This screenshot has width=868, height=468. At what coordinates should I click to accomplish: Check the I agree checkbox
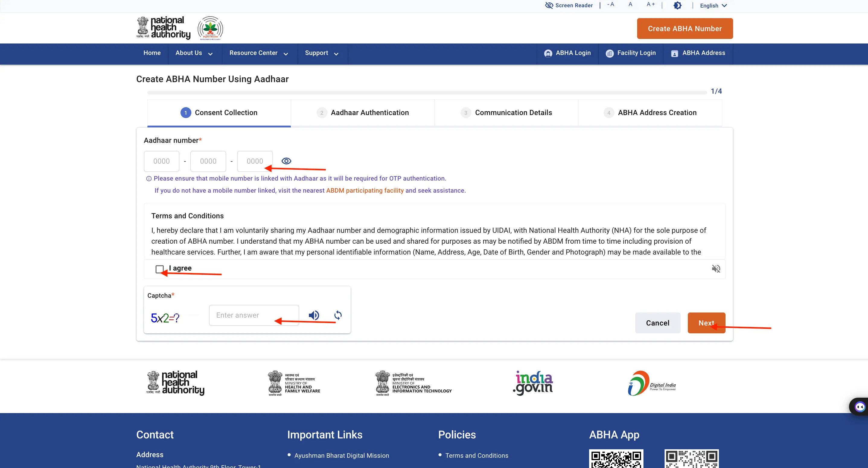[160, 269]
